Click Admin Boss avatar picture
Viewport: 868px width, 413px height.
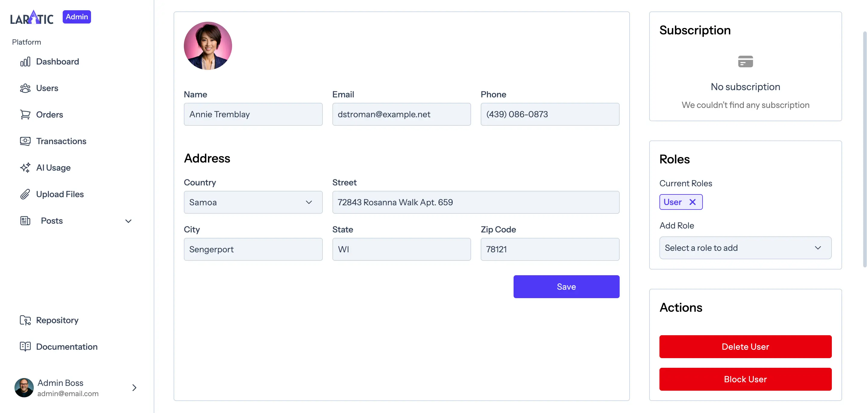click(24, 388)
